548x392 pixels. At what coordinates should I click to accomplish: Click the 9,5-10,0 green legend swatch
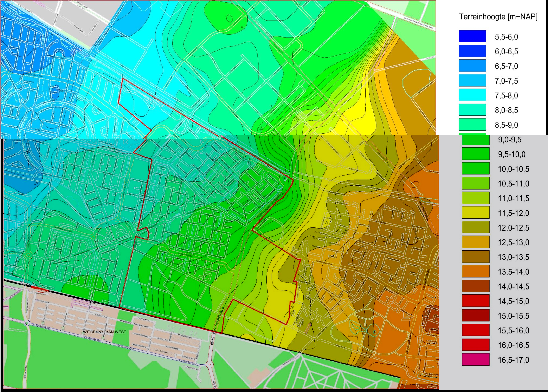[476, 154]
